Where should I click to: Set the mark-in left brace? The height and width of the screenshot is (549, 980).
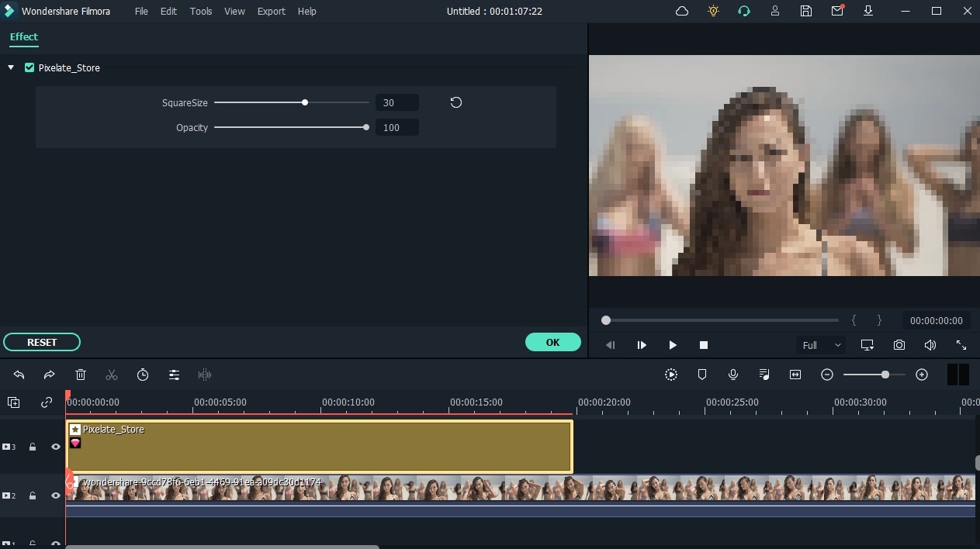(854, 320)
